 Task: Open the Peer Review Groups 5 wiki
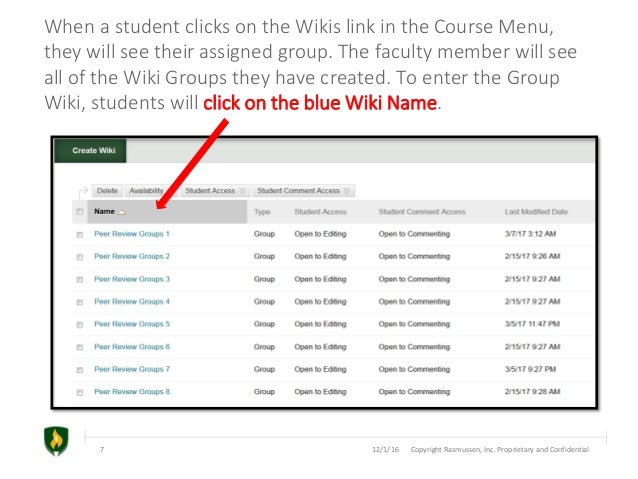tap(132, 324)
